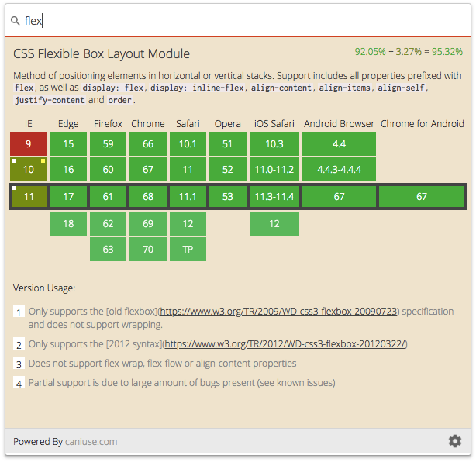Click the Android Browser column header
The image size is (476, 462).
(x=339, y=123)
